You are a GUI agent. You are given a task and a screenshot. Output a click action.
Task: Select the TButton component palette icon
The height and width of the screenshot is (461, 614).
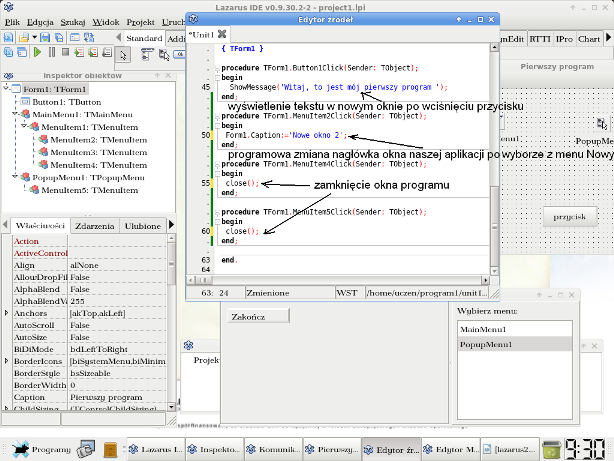click(x=179, y=54)
